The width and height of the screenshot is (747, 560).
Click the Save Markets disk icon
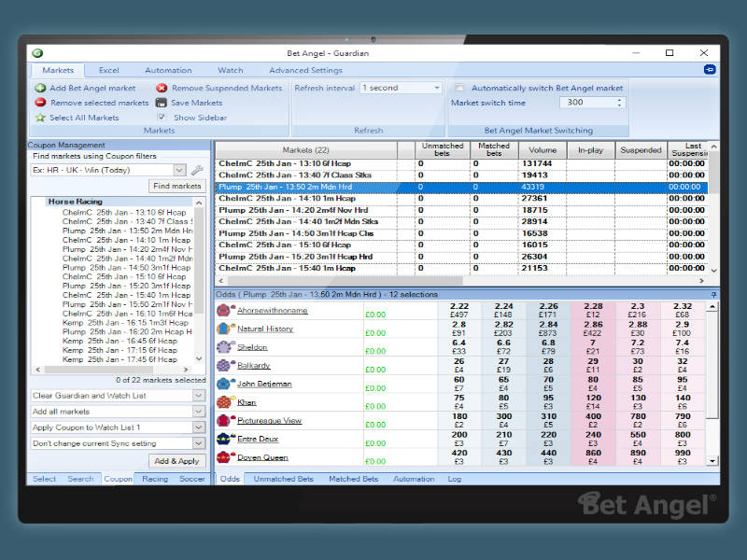162,103
